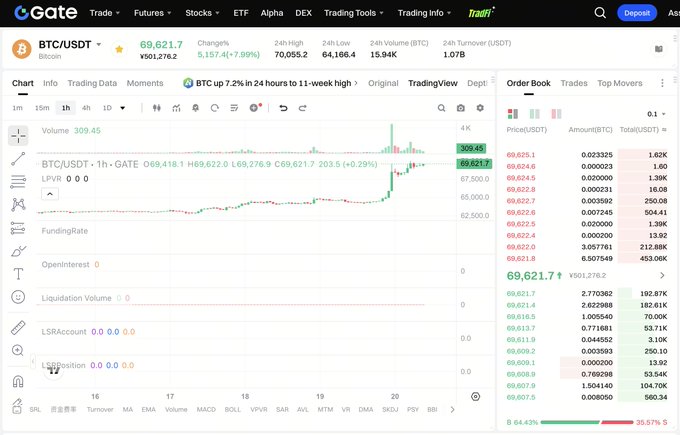
Task: Select the 15m timeframe
Action: pyautogui.click(x=42, y=108)
